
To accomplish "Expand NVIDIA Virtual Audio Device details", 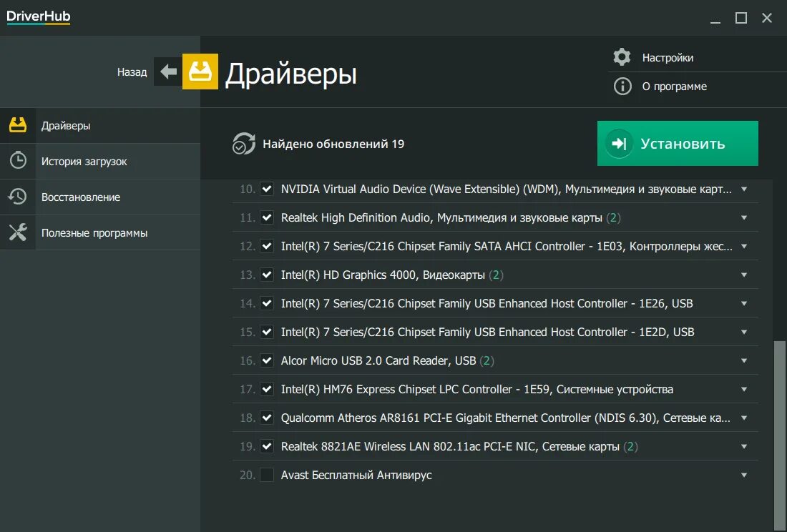I will click(744, 189).
